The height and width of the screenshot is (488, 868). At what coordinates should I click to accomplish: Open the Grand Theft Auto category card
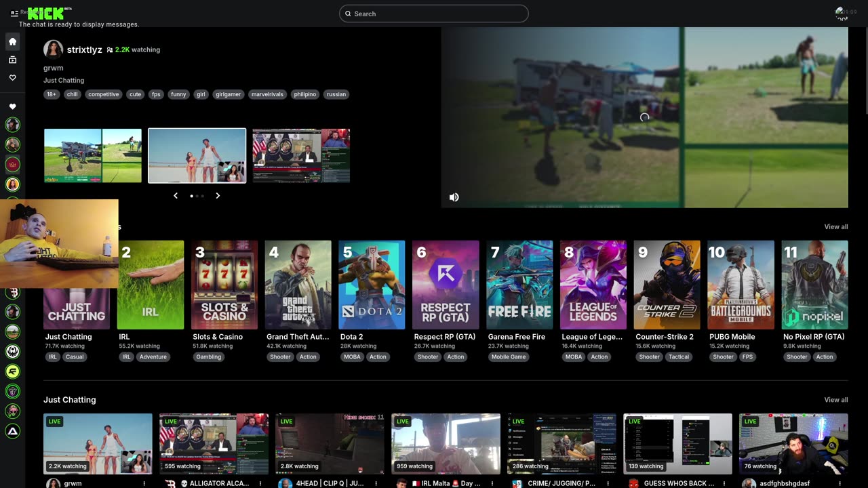tap(298, 285)
